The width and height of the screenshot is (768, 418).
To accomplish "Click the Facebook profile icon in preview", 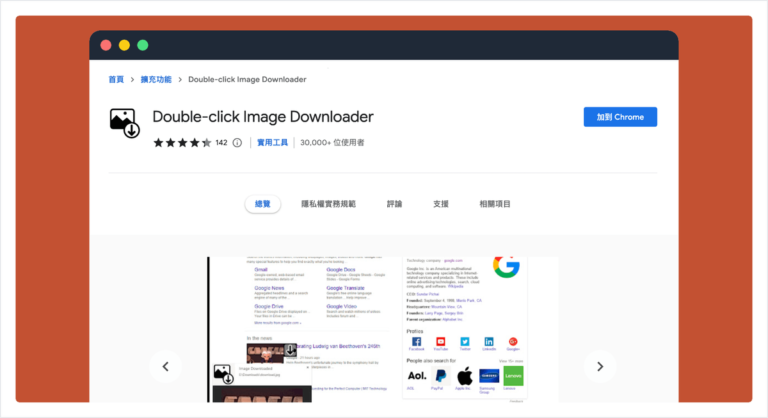I will [416, 342].
